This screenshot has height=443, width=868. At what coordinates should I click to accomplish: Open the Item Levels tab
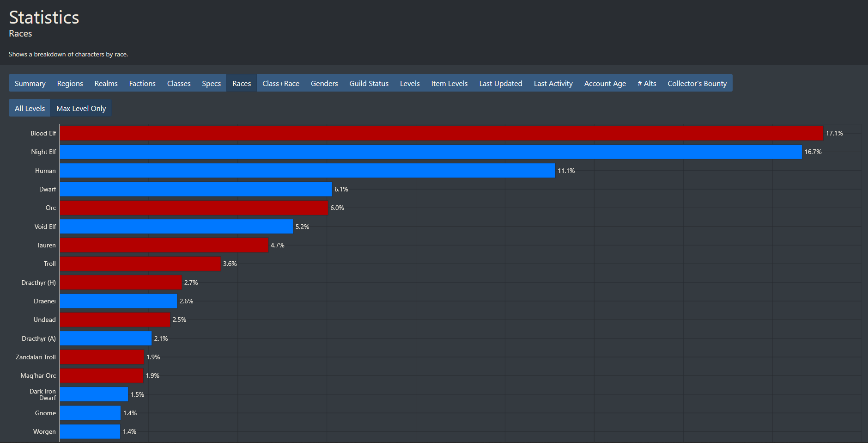pos(449,83)
